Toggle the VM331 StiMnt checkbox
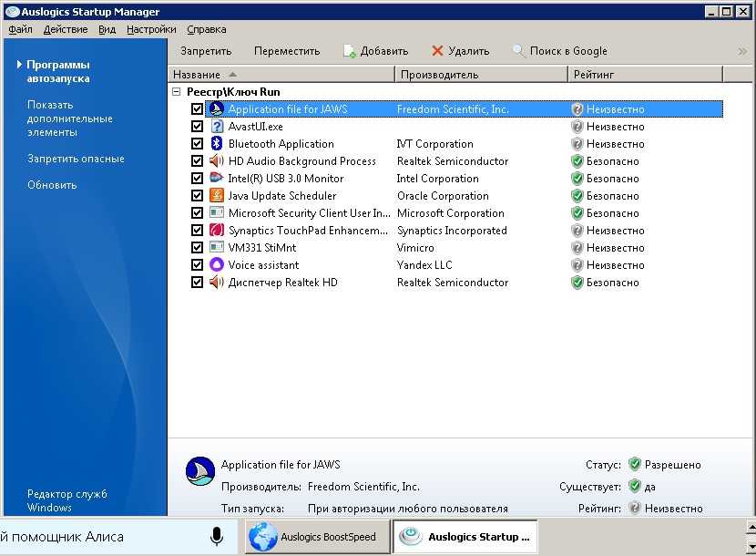Viewport: 756px width, 556px height. (x=197, y=248)
